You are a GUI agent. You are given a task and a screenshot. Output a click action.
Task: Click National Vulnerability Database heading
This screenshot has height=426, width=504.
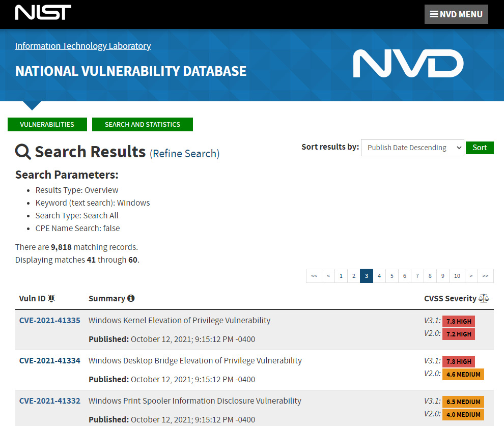131,71
